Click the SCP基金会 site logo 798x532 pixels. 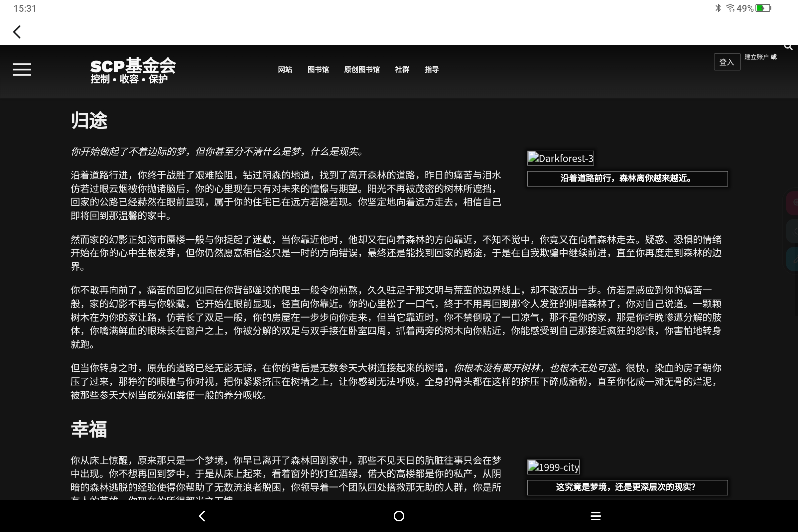(133, 66)
